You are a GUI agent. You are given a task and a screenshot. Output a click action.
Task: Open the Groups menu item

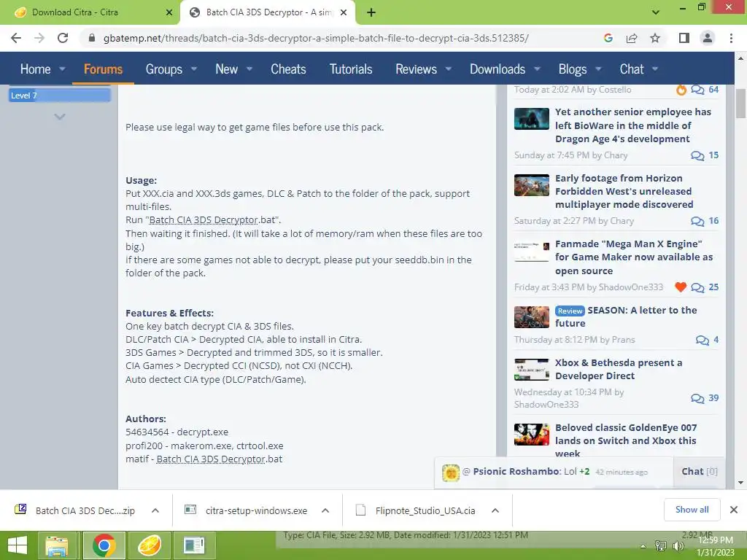coord(164,69)
